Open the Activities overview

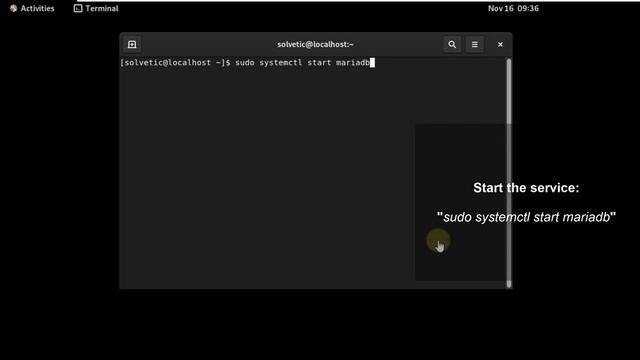pos(32,8)
